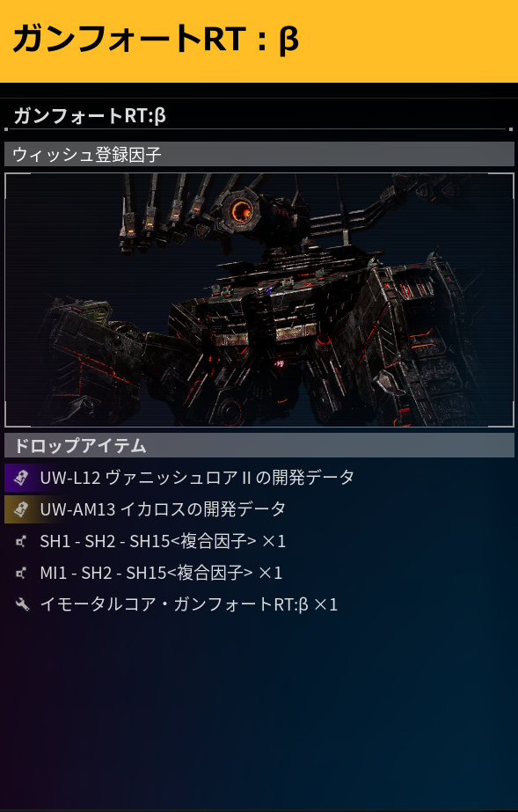518x812 pixels.
Task: Click the glowing orange eye on the boss image
Action: (241, 209)
